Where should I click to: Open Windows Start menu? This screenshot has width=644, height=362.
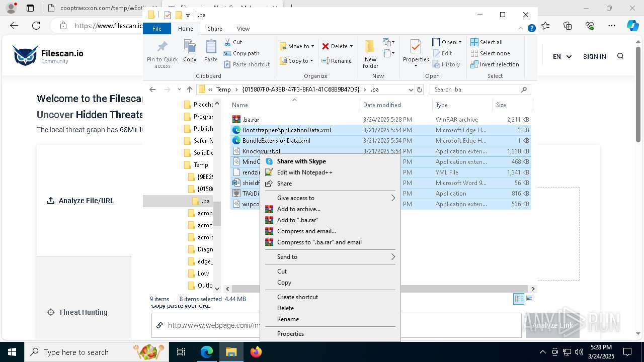click(12, 352)
